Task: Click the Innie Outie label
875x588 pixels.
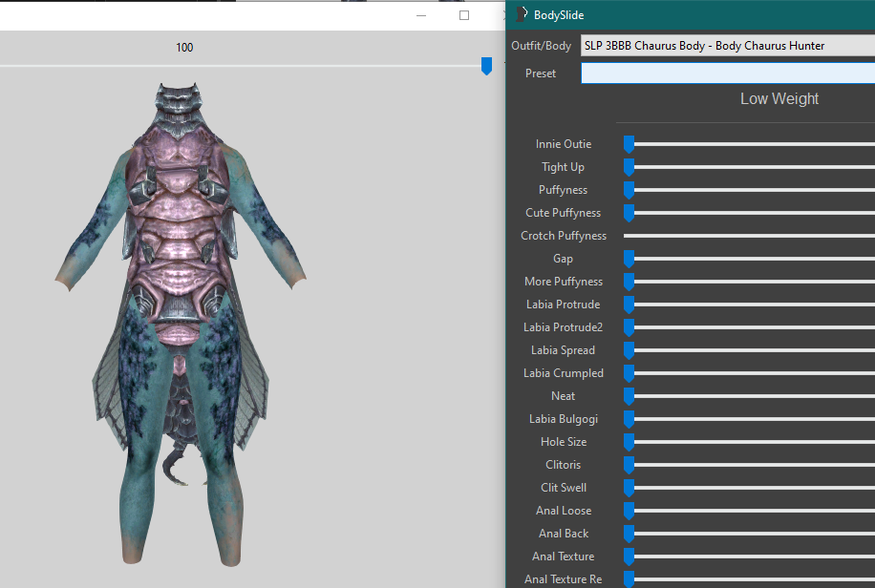Action: click(x=563, y=144)
